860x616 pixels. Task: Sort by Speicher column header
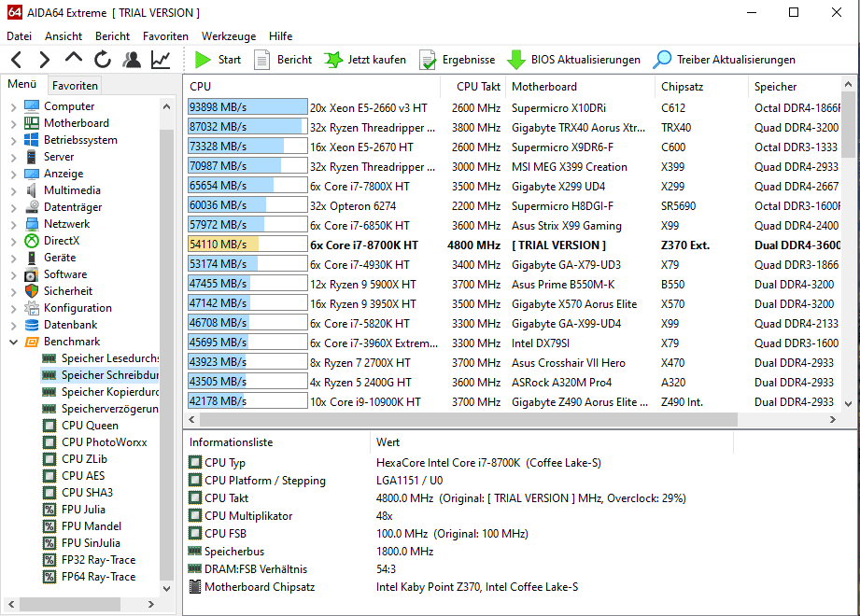[x=795, y=87]
